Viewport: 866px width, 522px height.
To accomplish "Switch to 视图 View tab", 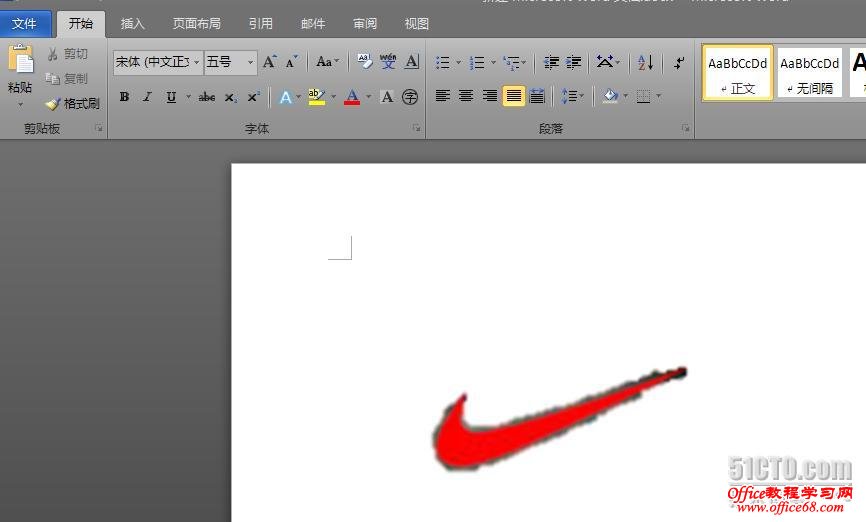I will [416, 24].
